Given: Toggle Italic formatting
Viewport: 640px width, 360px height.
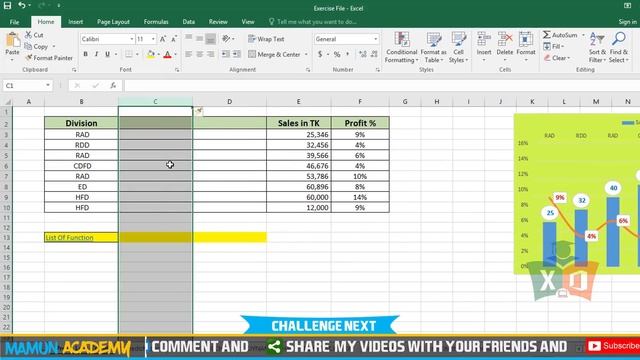Looking at the screenshot, I should [96, 54].
